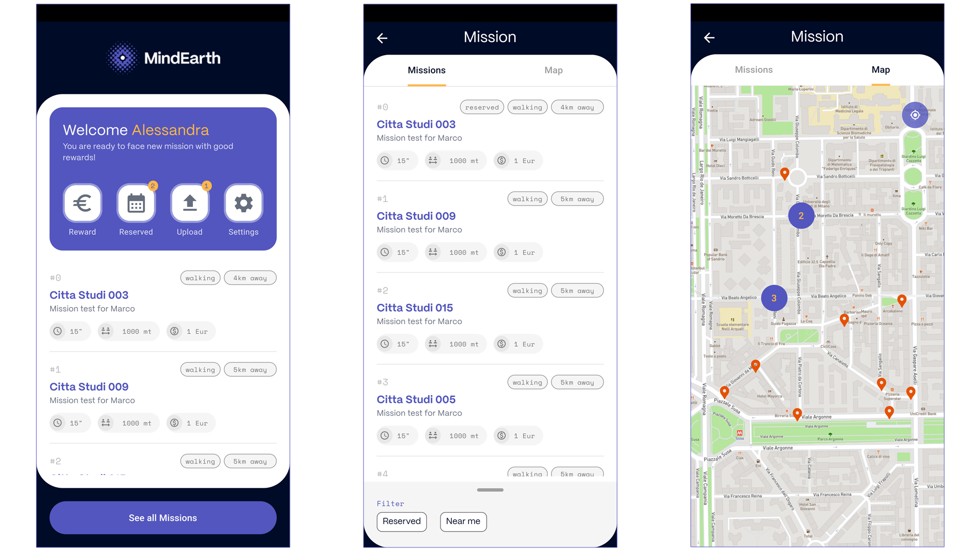Click the Reserved filter button

click(401, 520)
